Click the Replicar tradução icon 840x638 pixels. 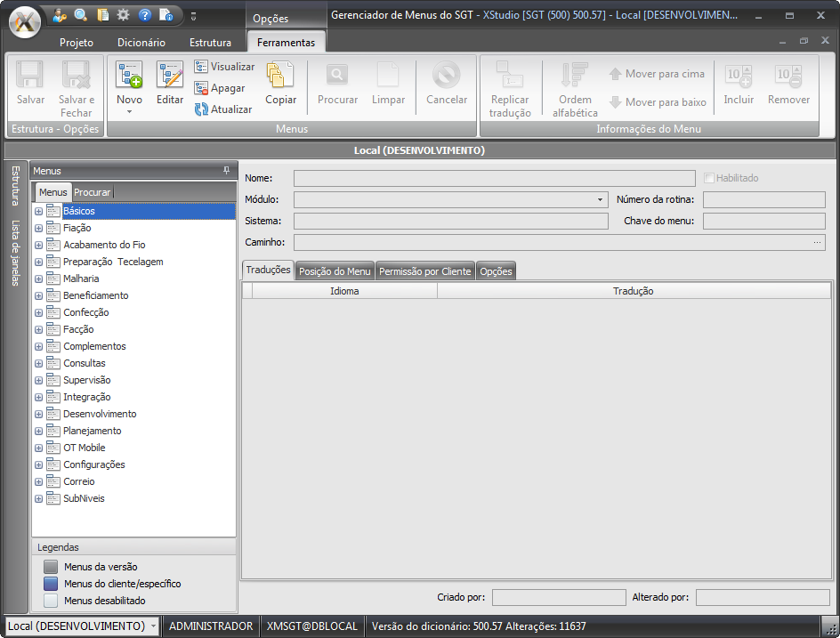tap(510, 75)
